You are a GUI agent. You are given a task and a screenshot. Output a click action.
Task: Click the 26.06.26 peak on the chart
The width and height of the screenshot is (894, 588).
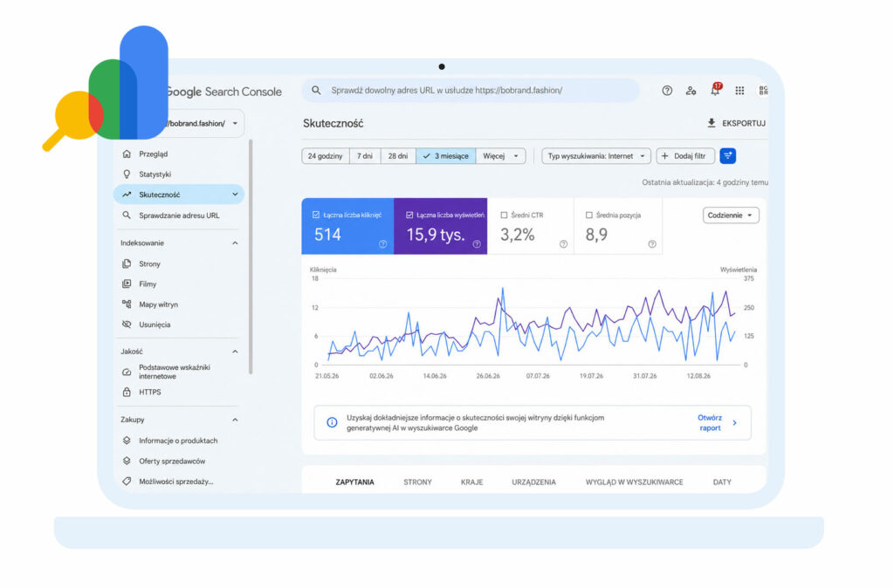pos(502,288)
